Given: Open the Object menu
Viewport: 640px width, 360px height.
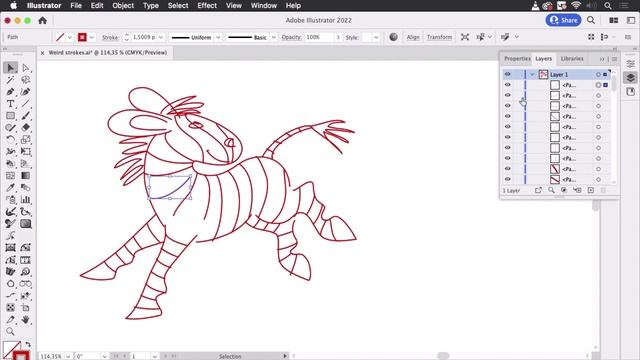Looking at the screenshot, I should [123, 6].
